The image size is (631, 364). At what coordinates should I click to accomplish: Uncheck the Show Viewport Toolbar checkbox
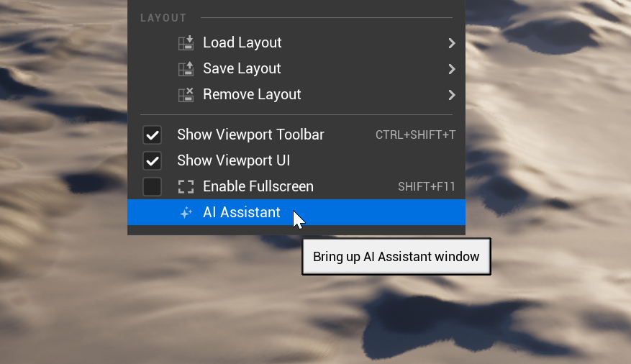152,135
